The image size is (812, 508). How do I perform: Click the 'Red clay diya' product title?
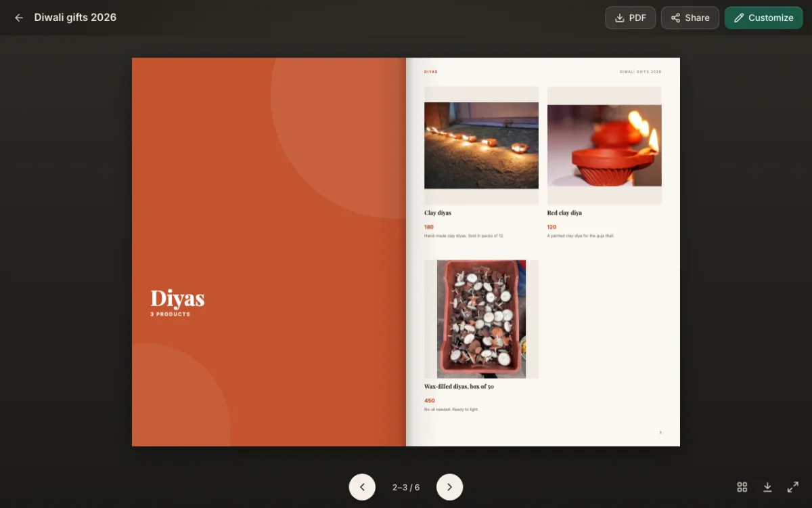[x=564, y=213]
